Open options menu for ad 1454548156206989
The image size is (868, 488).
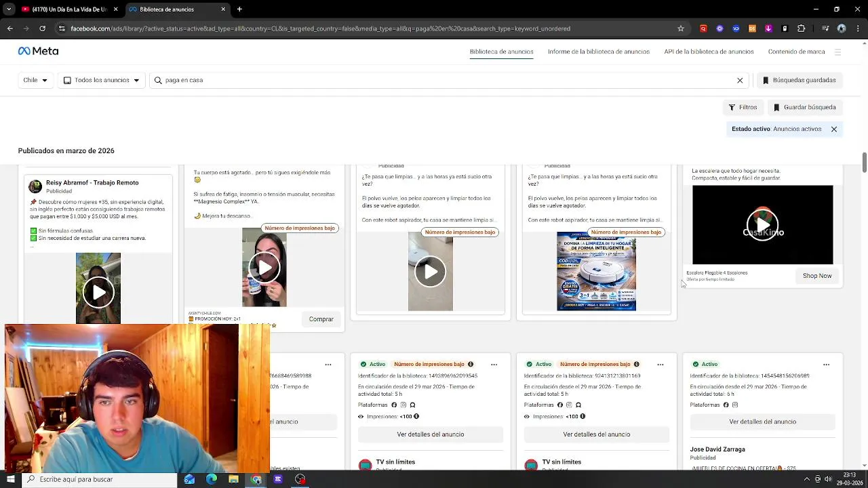(x=826, y=364)
